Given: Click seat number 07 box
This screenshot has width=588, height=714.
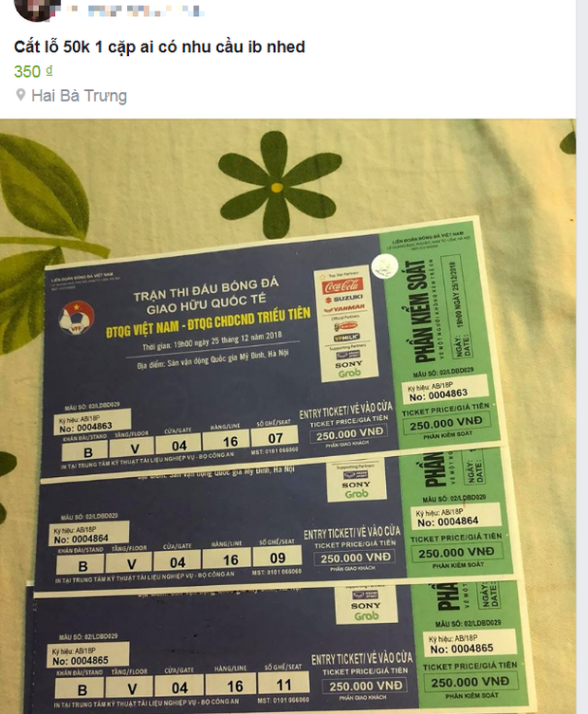Looking at the screenshot, I should 275,438.
